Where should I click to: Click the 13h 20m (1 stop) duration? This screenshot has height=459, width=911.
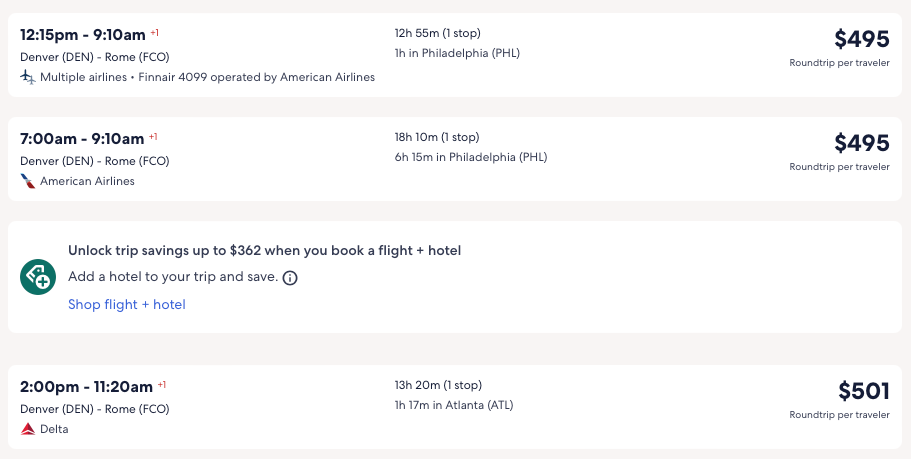[x=438, y=385]
